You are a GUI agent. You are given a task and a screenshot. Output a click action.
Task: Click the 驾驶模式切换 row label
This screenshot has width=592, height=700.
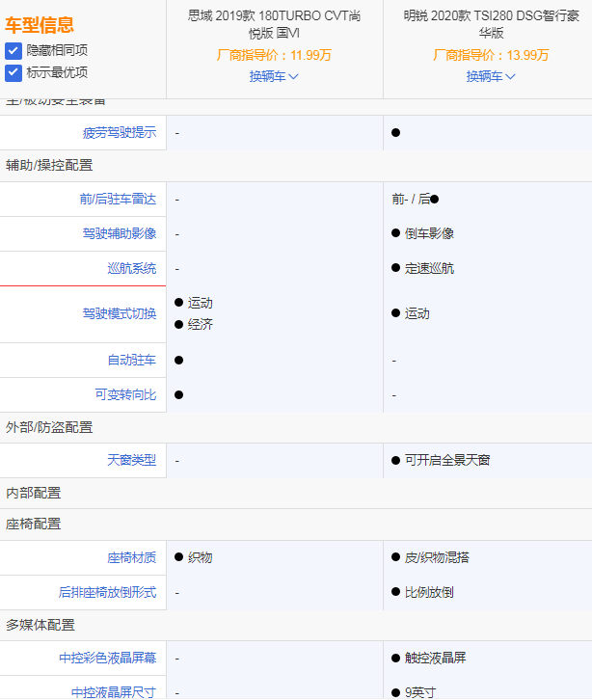[x=119, y=313]
